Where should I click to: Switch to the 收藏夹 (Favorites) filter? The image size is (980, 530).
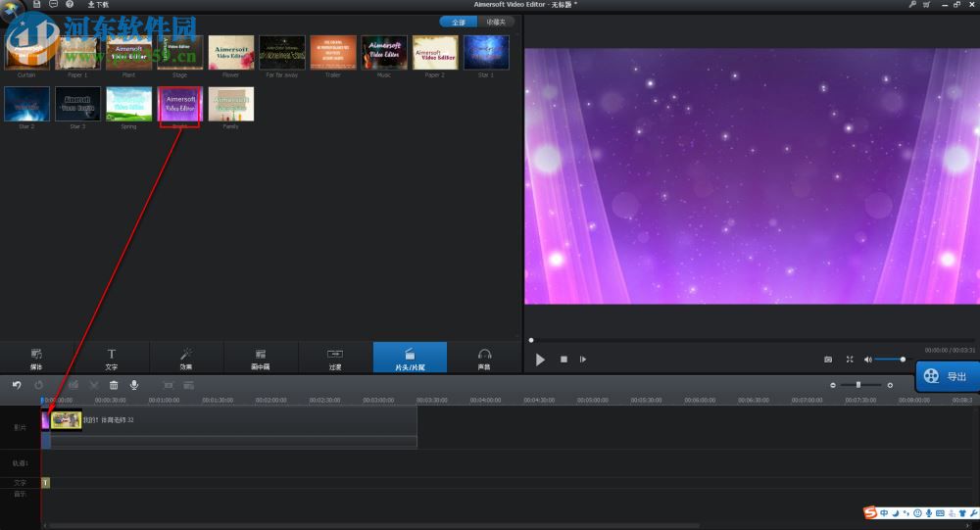pos(496,22)
